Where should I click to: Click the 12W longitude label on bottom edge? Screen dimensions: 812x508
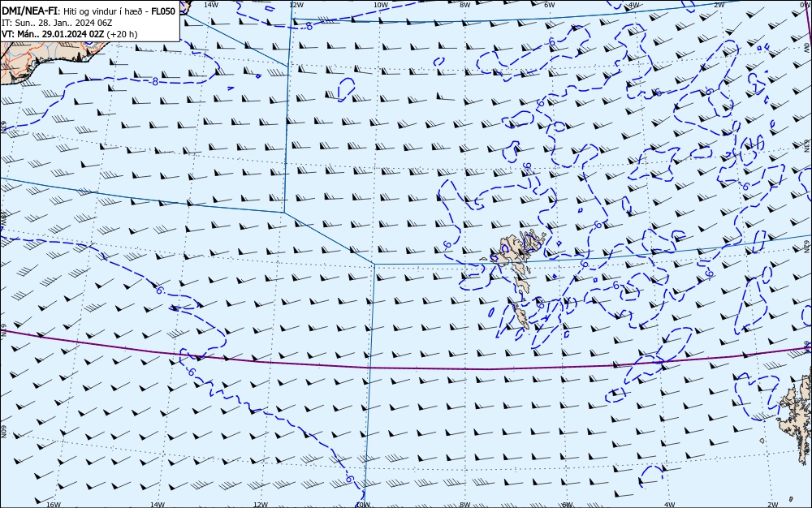(261, 505)
